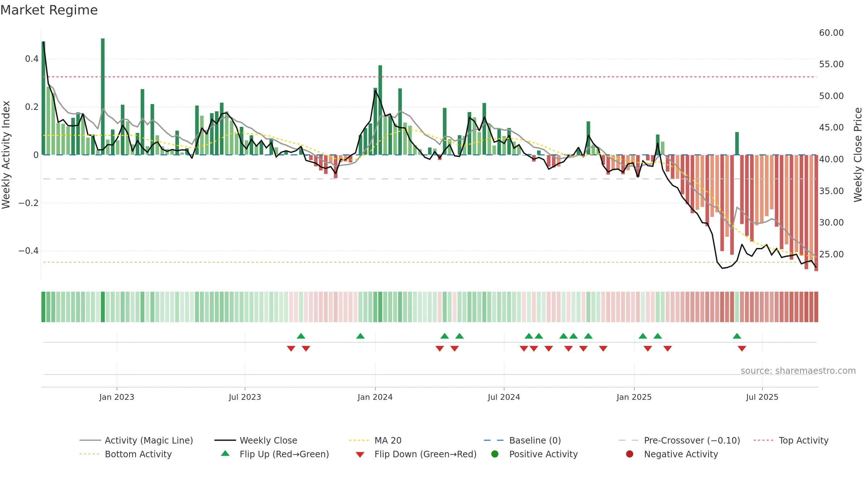This screenshot has height=488, width=868.
Task: Click the 50.00 price axis tick
Action: coord(831,96)
